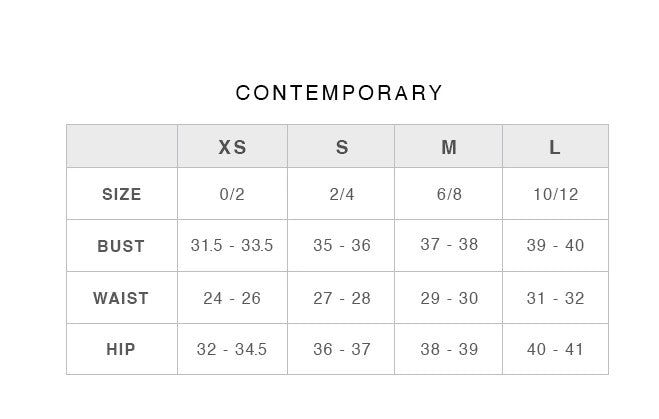Click the BUST row label
The width and height of the screenshot is (659, 419).
click(121, 246)
